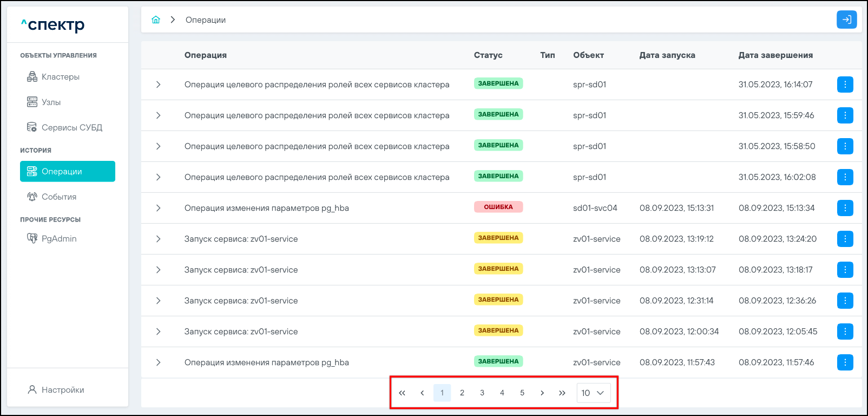This screenshot has height=416, width=868.
Task: Expand the first operation row
Action: click(x=158, y=84)
